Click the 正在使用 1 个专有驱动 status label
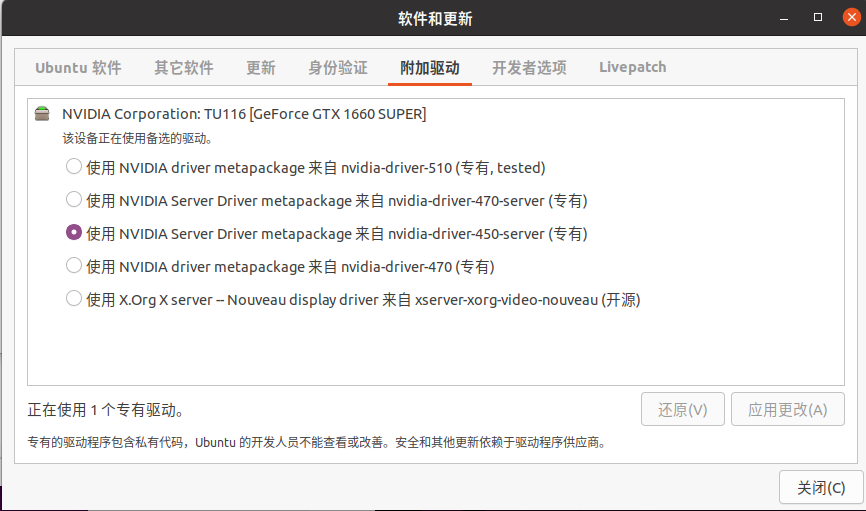866x511 pixels. click(x=106, y=410)
